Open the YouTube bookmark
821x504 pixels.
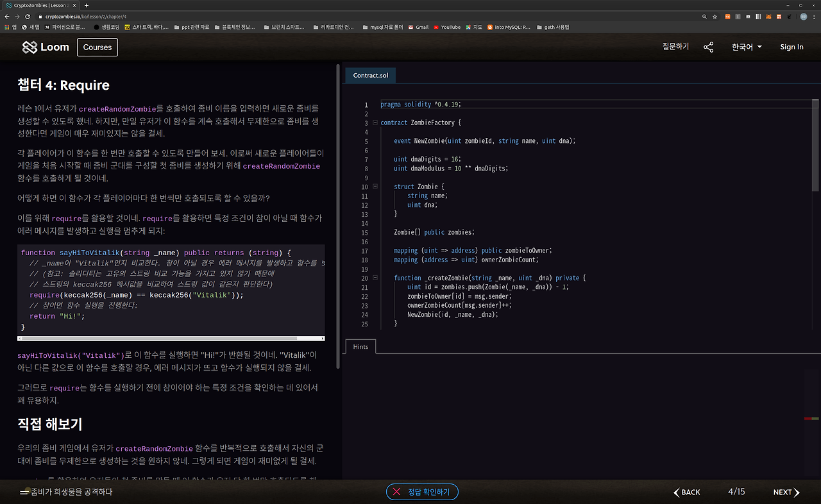pyautogui.click(x=447, y=27)
